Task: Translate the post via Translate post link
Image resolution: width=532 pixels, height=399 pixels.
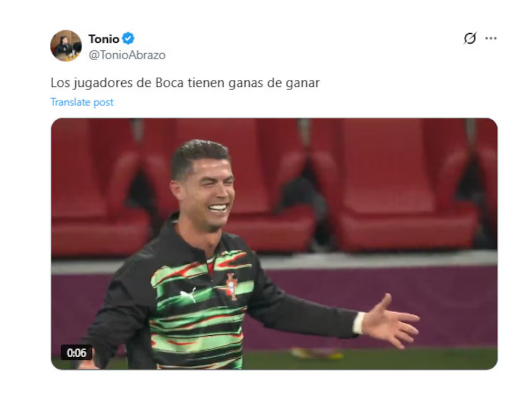Action: tap(82, 102)
